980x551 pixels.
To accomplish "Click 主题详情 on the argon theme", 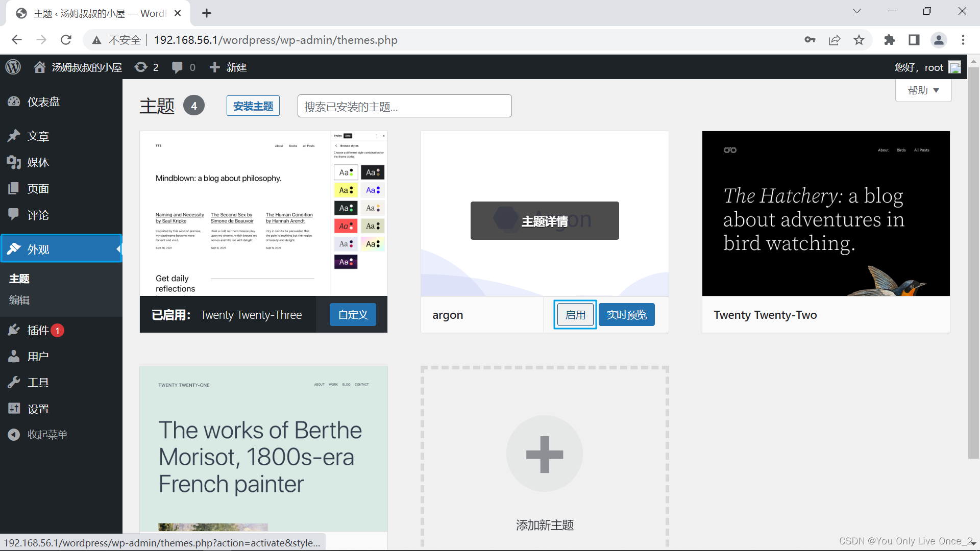I will click(x=545, y=221).
